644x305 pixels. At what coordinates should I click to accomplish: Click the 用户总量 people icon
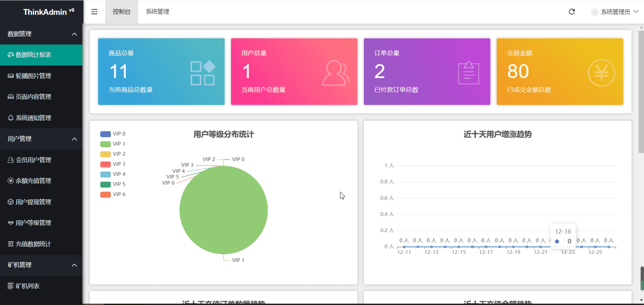click(335, 73)
